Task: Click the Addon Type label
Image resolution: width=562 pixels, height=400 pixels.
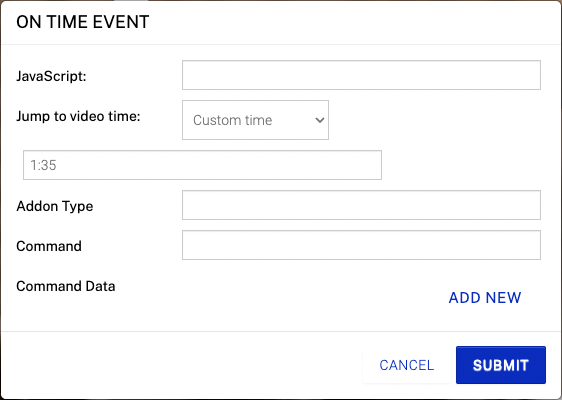Action: [54, 206]
